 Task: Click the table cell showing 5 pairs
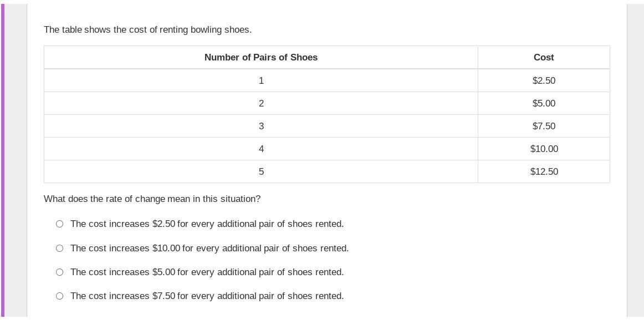coord(261,172)
